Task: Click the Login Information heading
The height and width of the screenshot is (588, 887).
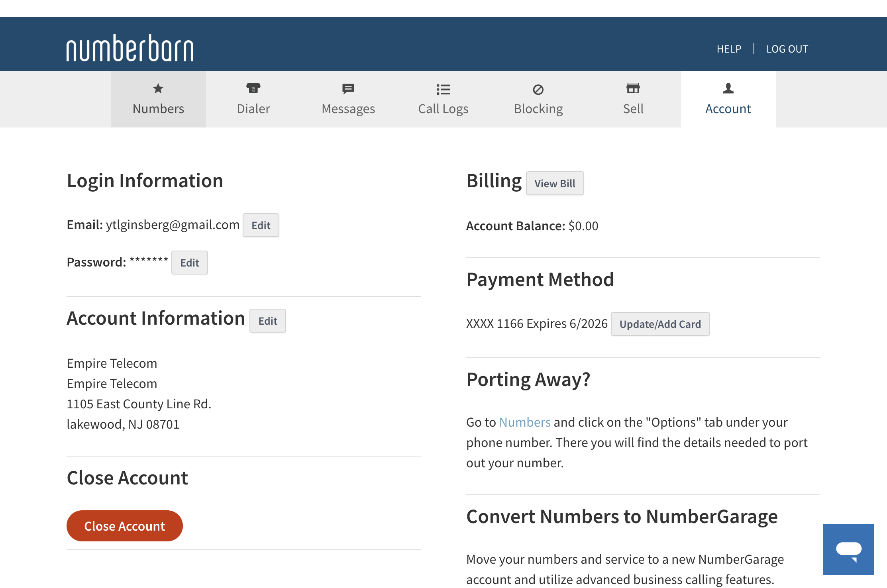Action: tap(145, 180)
